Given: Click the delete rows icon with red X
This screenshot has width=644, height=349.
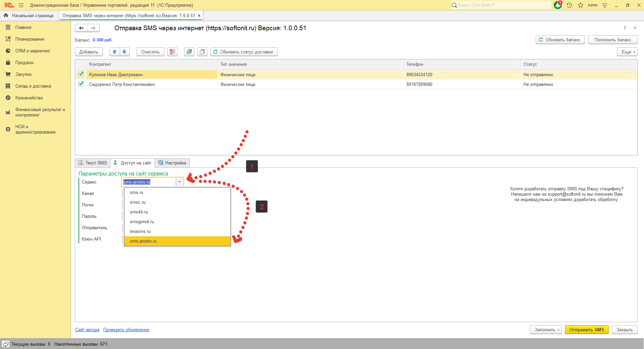Looking at the screenshot, I should pos(172,52).
